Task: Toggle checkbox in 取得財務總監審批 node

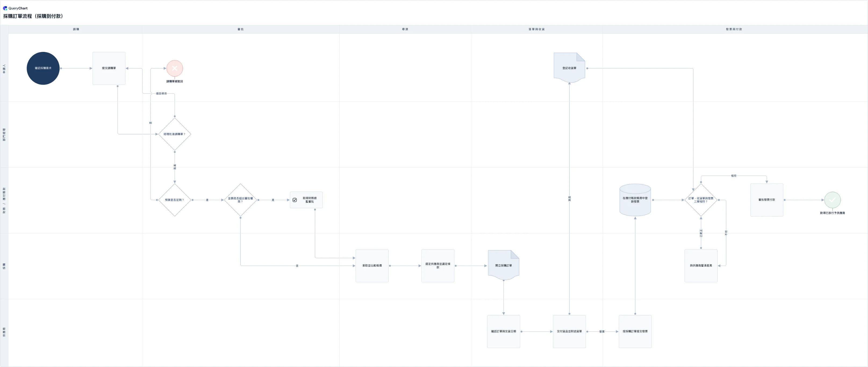Action: [295, 200]
